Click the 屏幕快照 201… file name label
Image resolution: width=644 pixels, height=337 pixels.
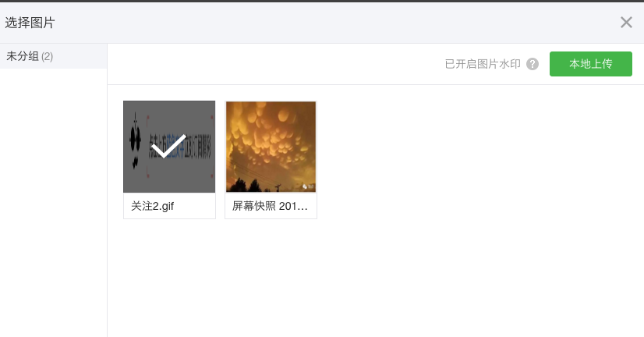tap(270, 206)
